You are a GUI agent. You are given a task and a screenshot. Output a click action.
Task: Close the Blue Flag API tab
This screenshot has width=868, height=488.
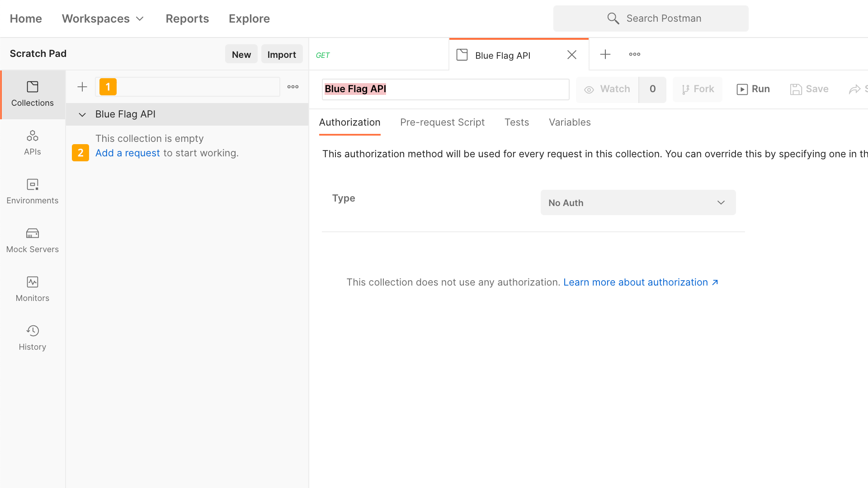click(571, 55)
